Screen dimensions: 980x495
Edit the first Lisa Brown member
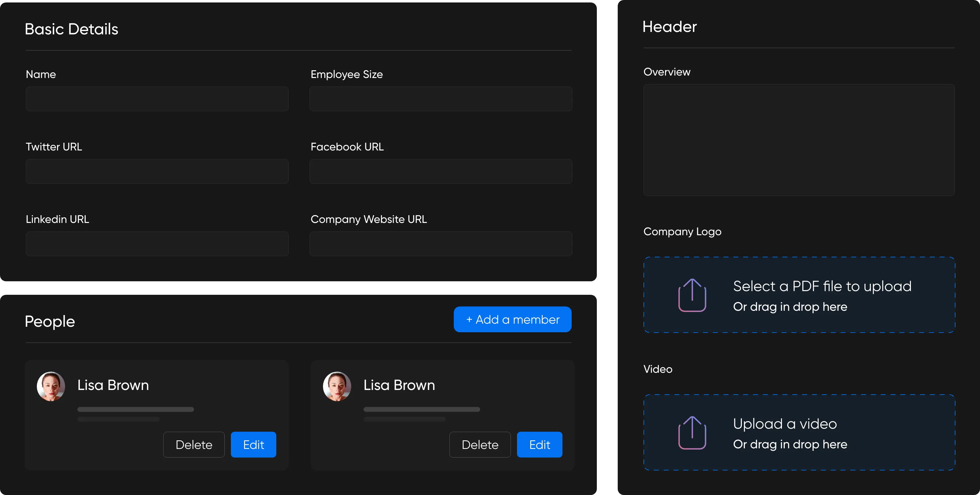click(x=253, y=444)
